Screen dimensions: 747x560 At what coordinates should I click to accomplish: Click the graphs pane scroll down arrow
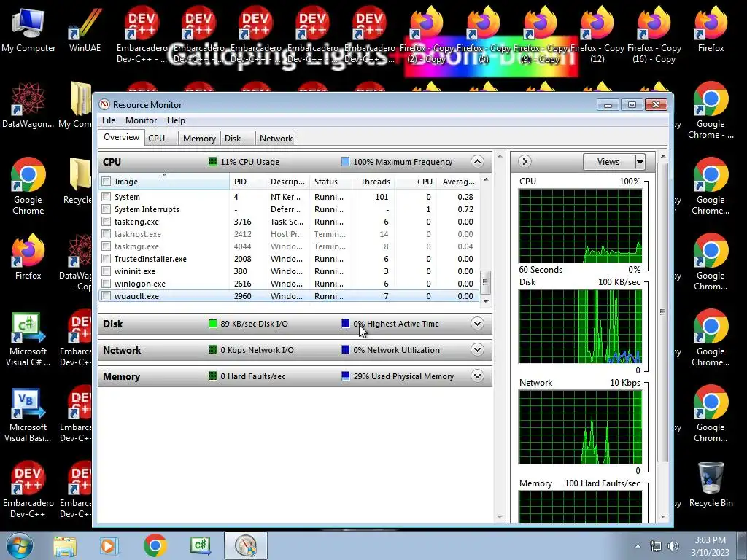tap(662, 517)
